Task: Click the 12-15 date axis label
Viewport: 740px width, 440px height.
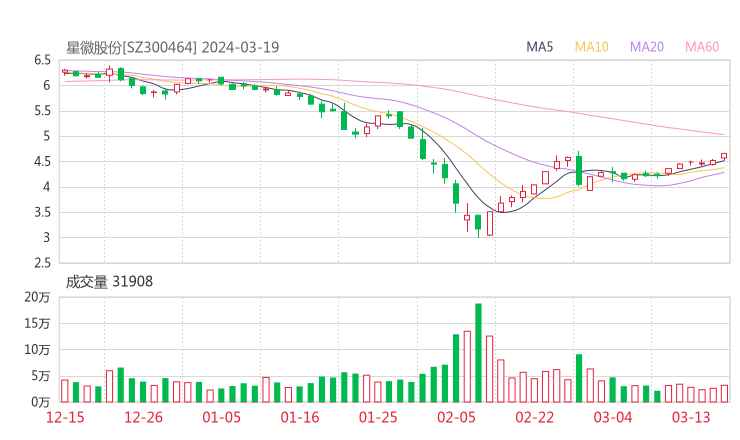Action: coord(65,417)
